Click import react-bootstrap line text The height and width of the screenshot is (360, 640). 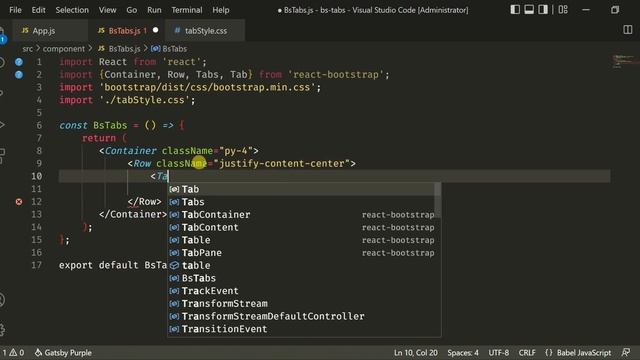point(224,75)
